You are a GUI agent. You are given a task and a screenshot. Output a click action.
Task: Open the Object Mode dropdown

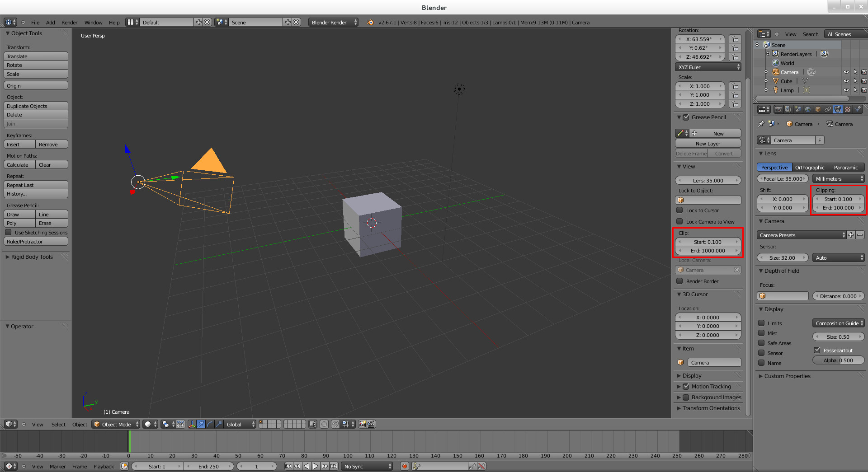click(116, 424)
